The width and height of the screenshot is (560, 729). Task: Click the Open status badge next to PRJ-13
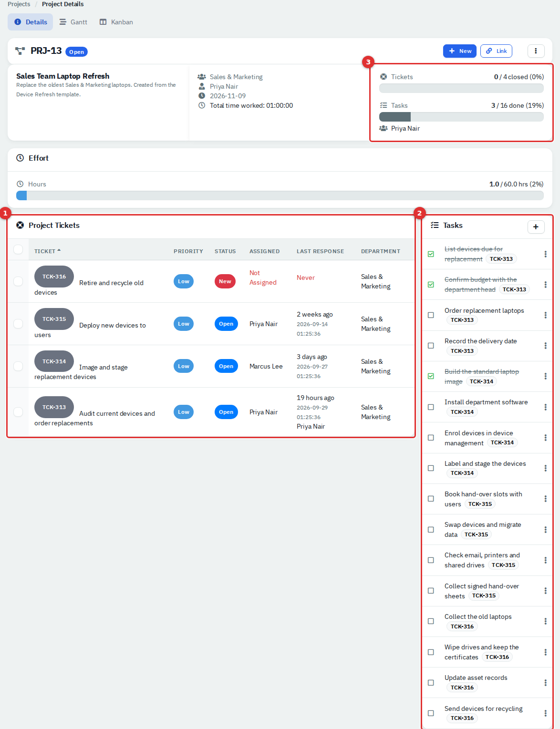pyautogui.click(x=76, y=52)
